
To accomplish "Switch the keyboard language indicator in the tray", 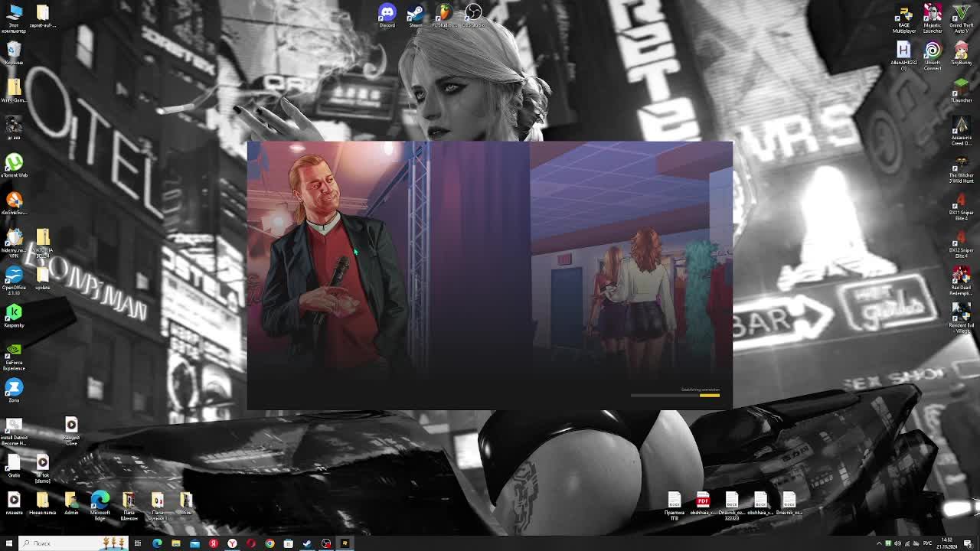I will coord(927,543).
